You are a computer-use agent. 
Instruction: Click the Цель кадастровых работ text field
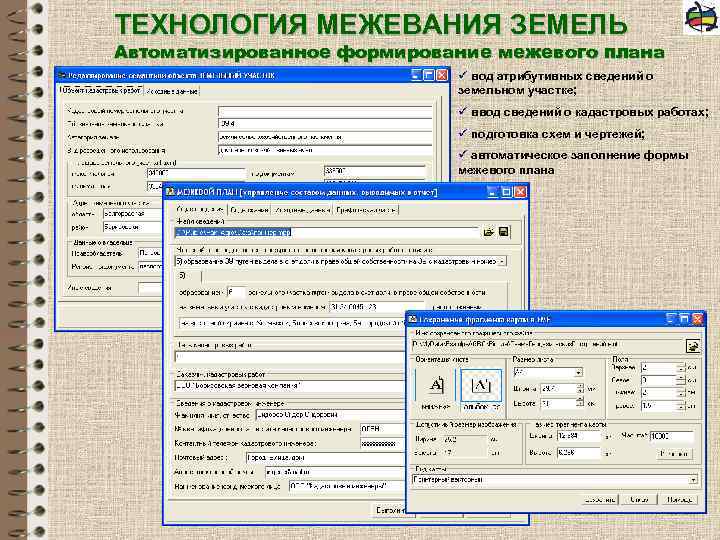point(290,356)
